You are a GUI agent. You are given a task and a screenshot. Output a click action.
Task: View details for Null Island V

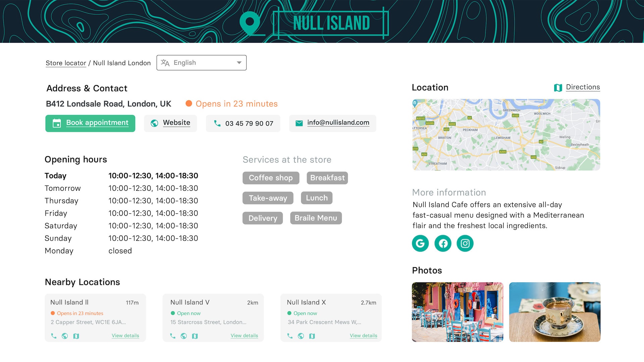[244, 336]
